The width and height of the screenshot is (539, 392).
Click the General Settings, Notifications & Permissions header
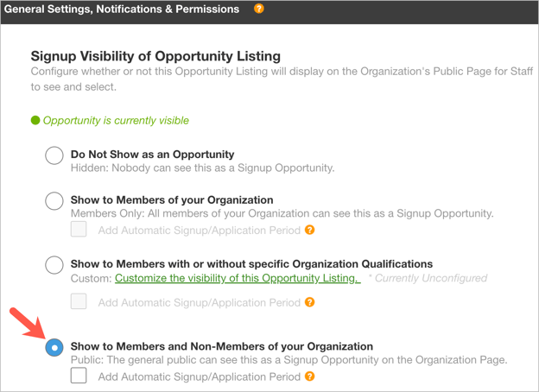[x=122, y=9]
